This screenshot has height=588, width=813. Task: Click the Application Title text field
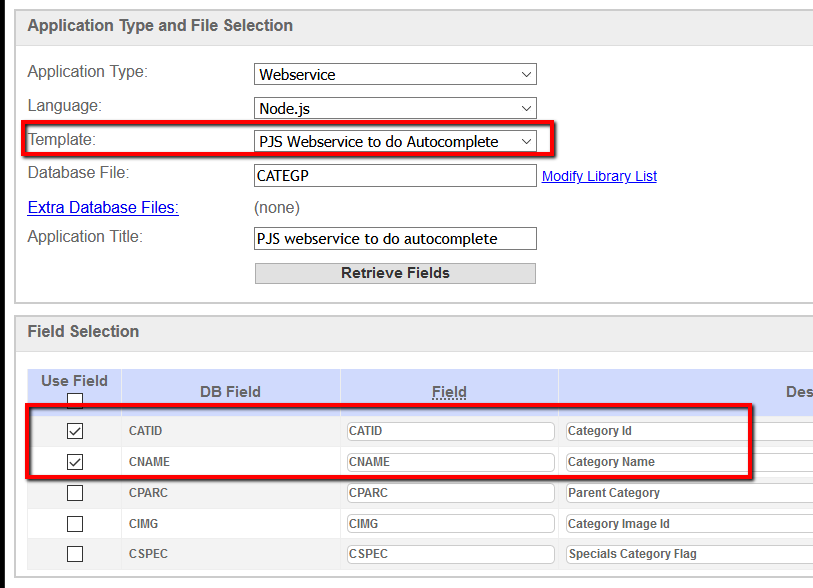395,239
